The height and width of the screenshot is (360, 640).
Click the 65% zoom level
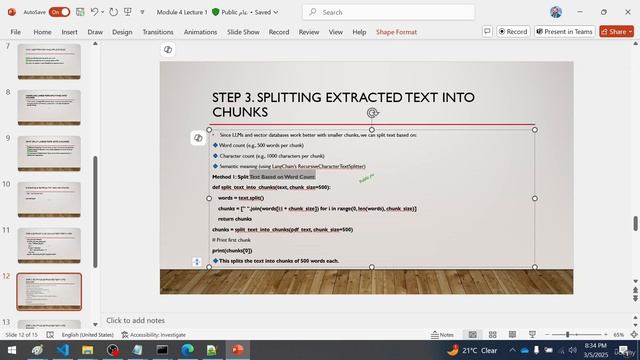point(619,335)
